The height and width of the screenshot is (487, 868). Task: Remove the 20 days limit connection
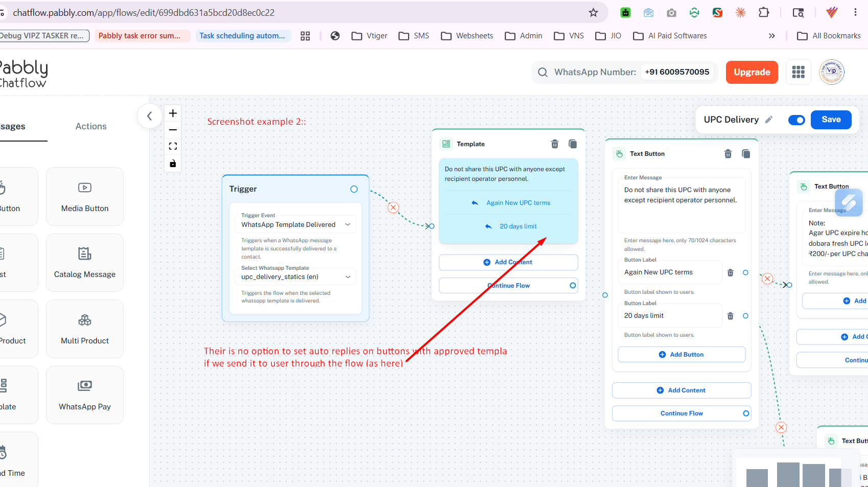781,427
